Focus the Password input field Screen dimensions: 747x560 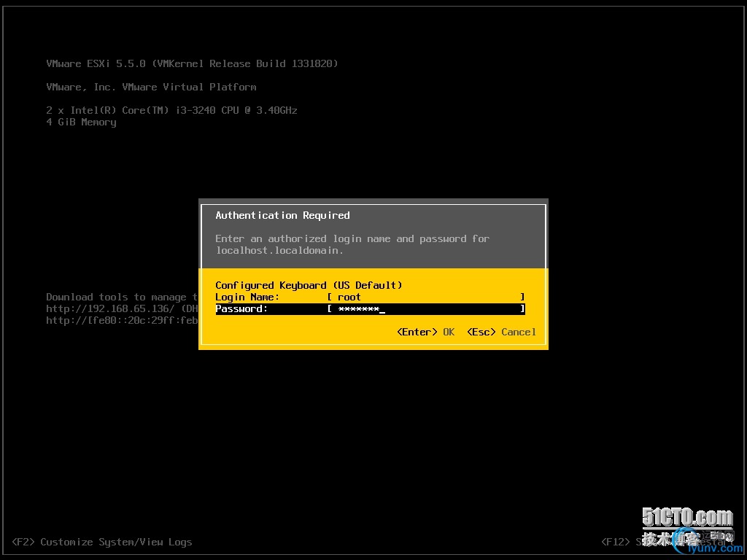[x=426, y=309]
